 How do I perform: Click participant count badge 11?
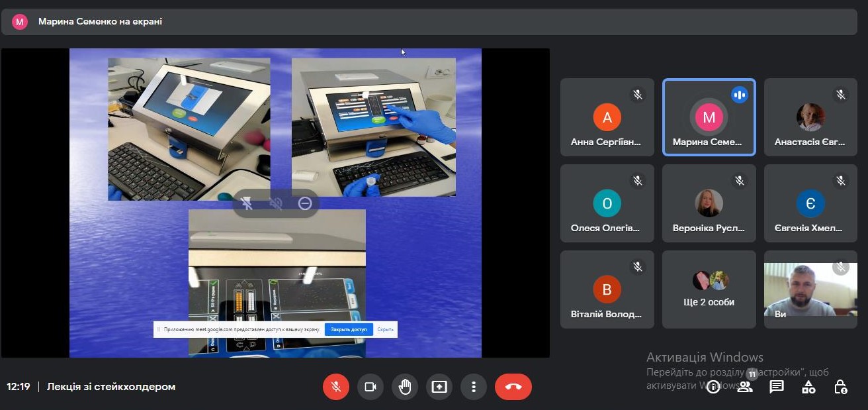tap(752, 375)
